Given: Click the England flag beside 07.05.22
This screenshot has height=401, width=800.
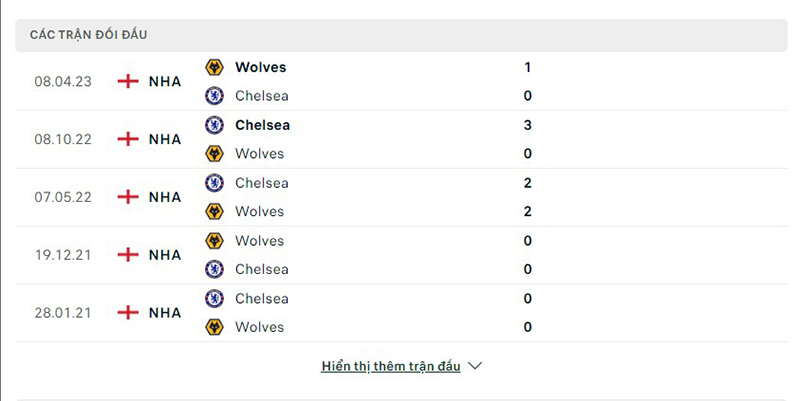Looking at the screenshot, I should (128, 197).
